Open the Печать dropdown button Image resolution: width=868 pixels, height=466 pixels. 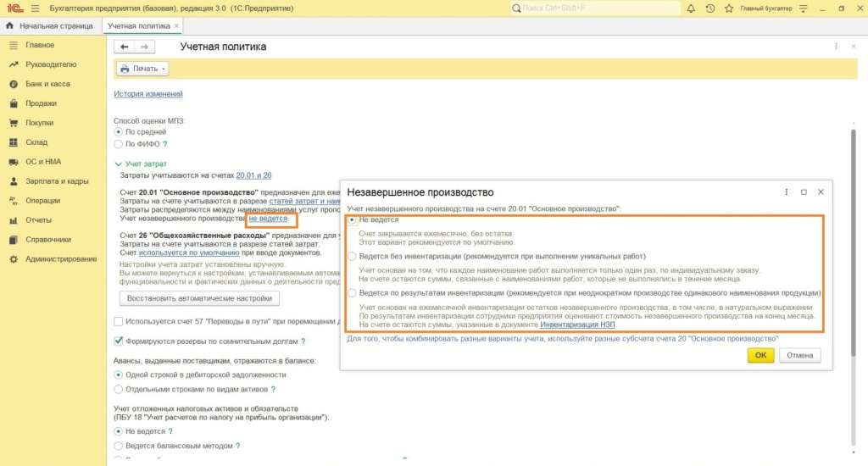pos(142,69)
